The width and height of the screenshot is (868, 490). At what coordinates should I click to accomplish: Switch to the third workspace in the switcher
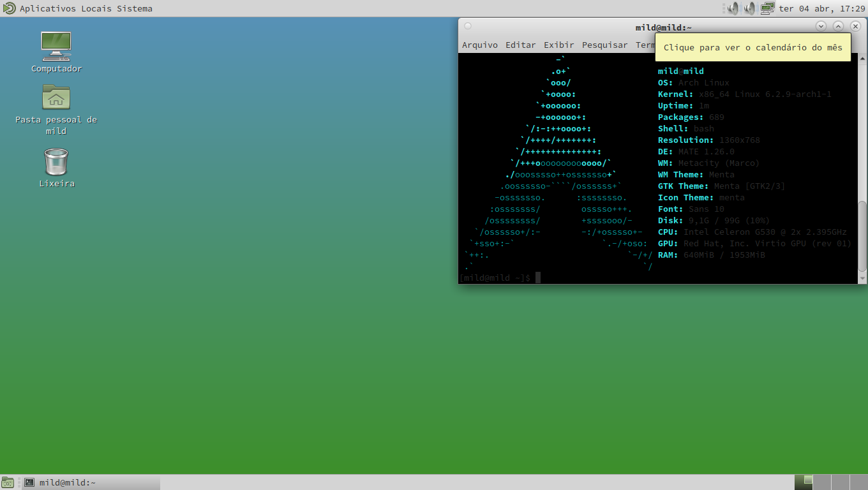(840, 482)
